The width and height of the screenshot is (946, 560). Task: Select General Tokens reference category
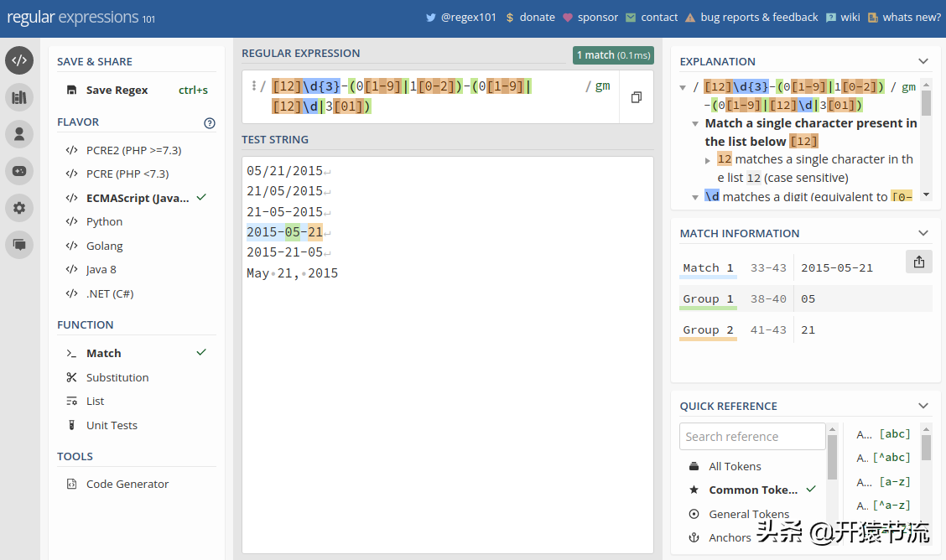point(748,514)
